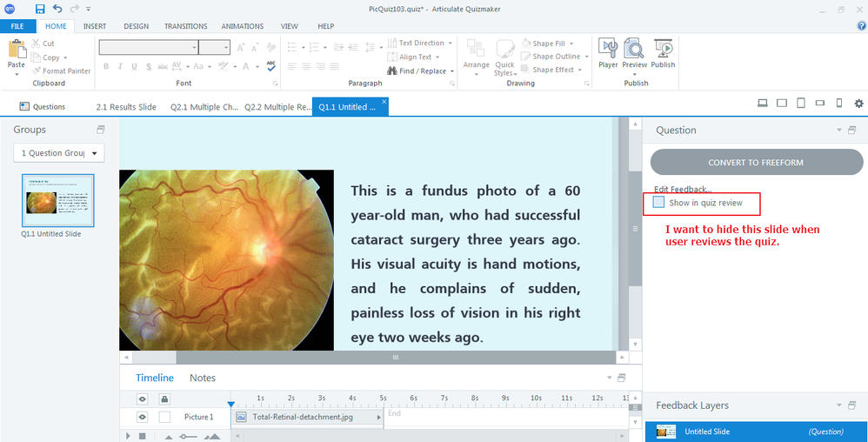Open the 2.1 Results Slide tab

tap(126, 107)
